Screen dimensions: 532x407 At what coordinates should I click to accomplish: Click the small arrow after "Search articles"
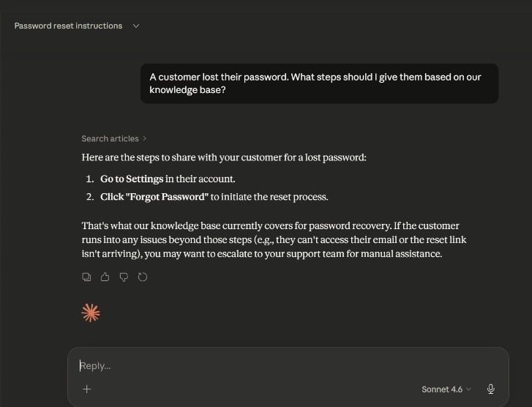[x=145, y=138]
